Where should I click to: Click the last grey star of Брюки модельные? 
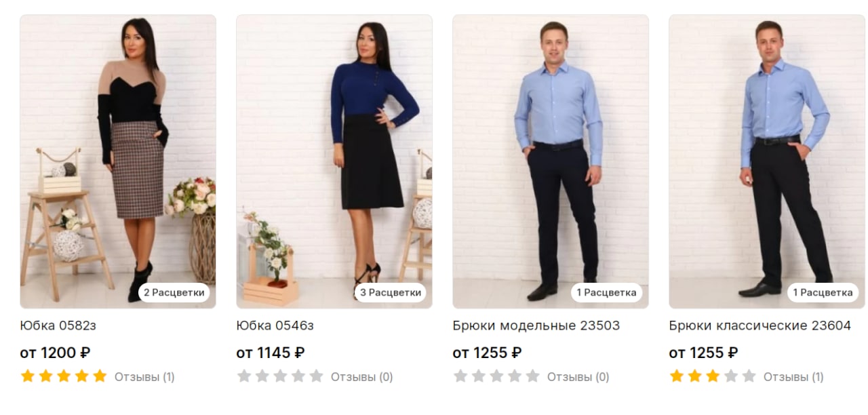533,376
